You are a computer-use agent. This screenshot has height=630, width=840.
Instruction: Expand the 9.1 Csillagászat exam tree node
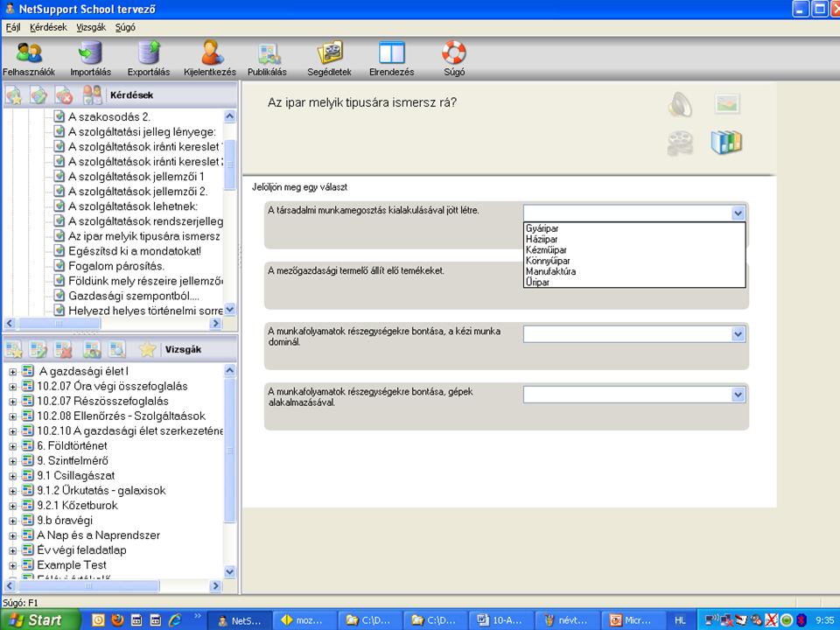coord(13,475)
